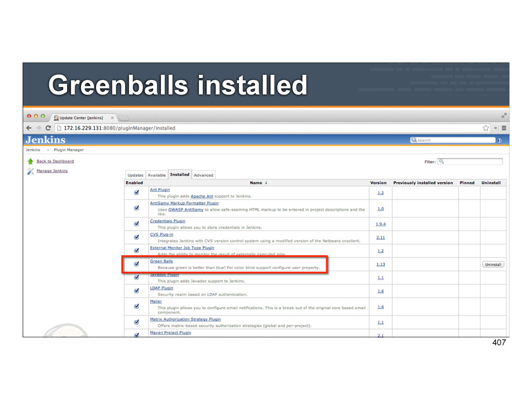
Task: Disable the Ant Plugin checkbox
Action: coord(137,192)
